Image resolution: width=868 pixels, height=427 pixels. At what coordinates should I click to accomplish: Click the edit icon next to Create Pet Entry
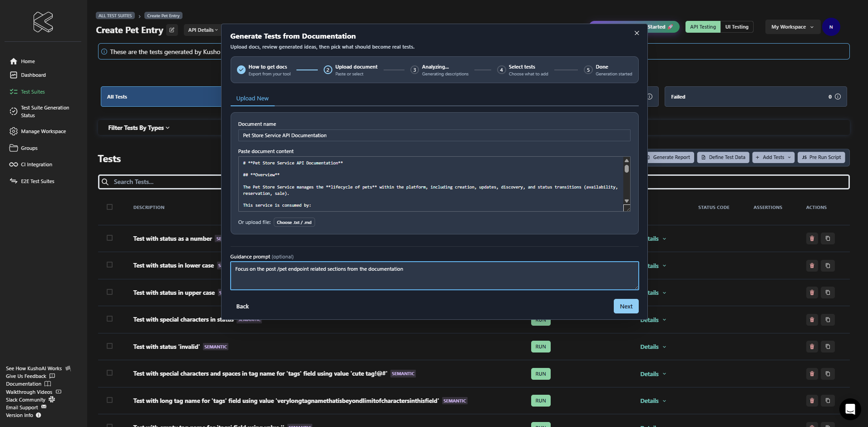[x=172, y=30]
